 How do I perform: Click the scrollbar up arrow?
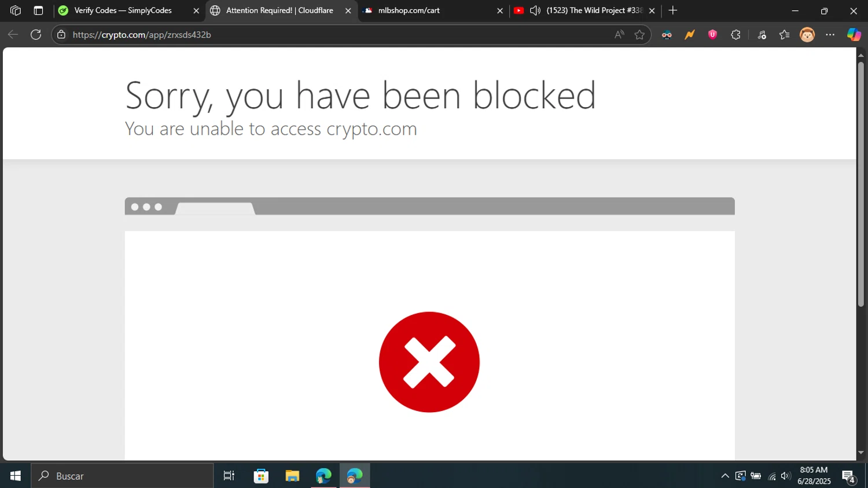click(861, 55)
